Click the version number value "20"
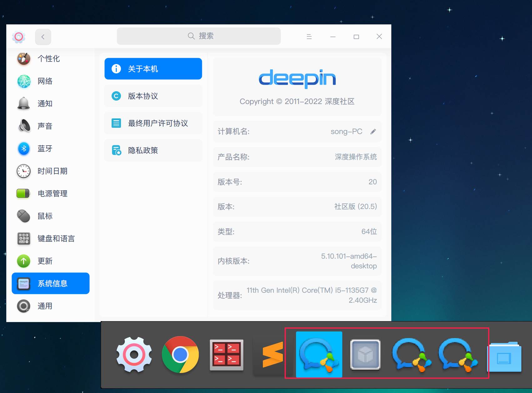 (373, 182)
